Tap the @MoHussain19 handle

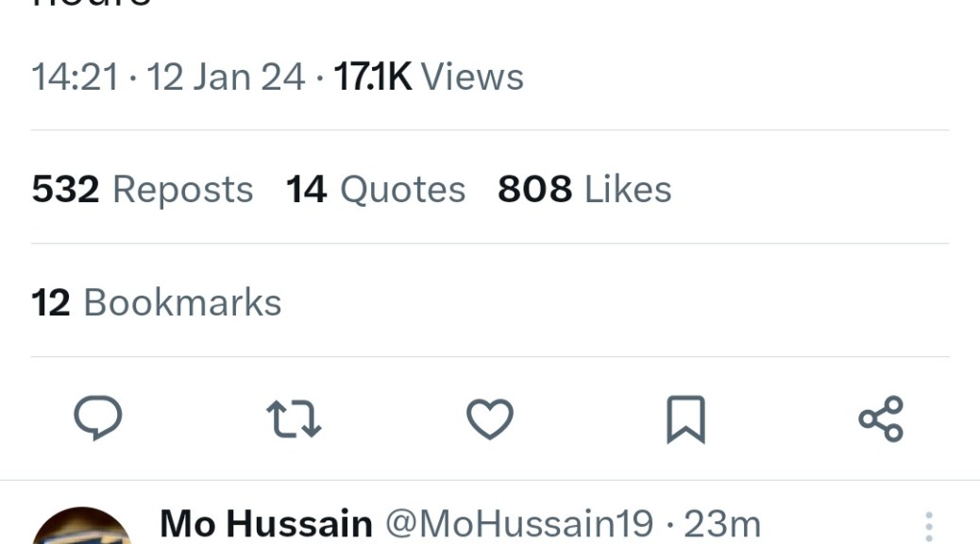click(x=519, y=523)
